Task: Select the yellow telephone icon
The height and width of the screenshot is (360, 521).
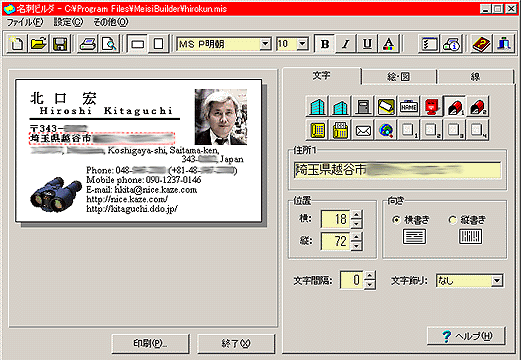Action: (x=317, y=130)
